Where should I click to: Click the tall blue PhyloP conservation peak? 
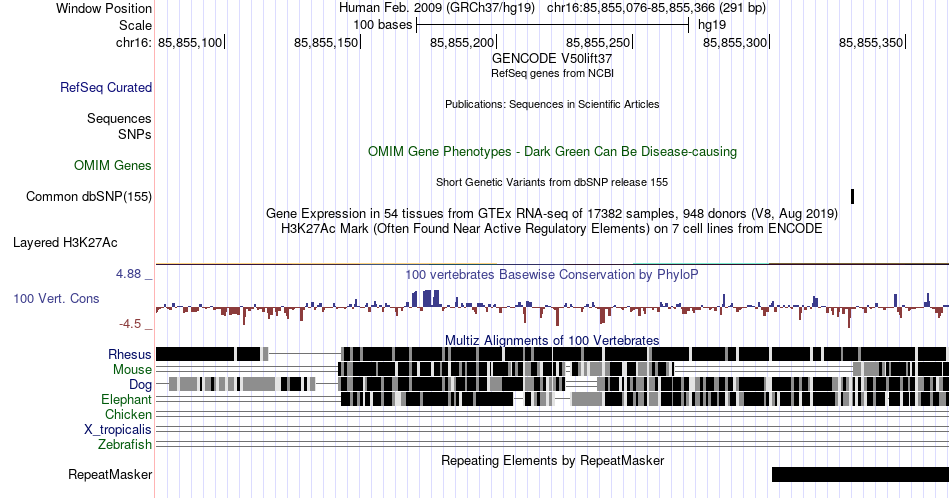[430, 299]
